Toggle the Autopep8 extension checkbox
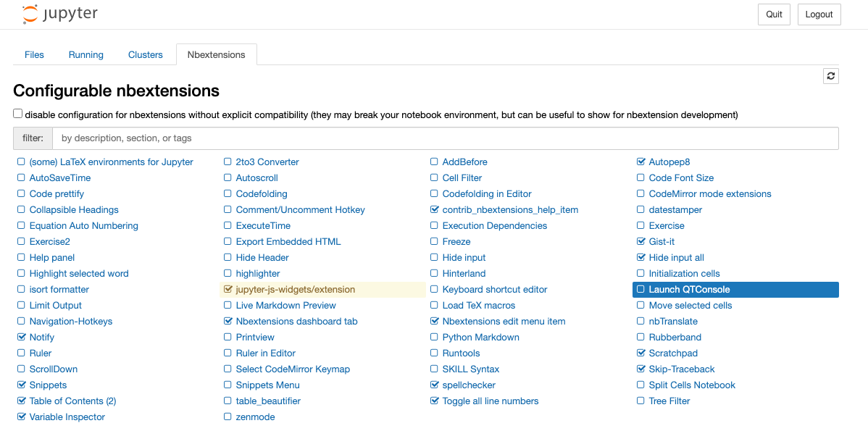868x431 pixels. point(640,162)
